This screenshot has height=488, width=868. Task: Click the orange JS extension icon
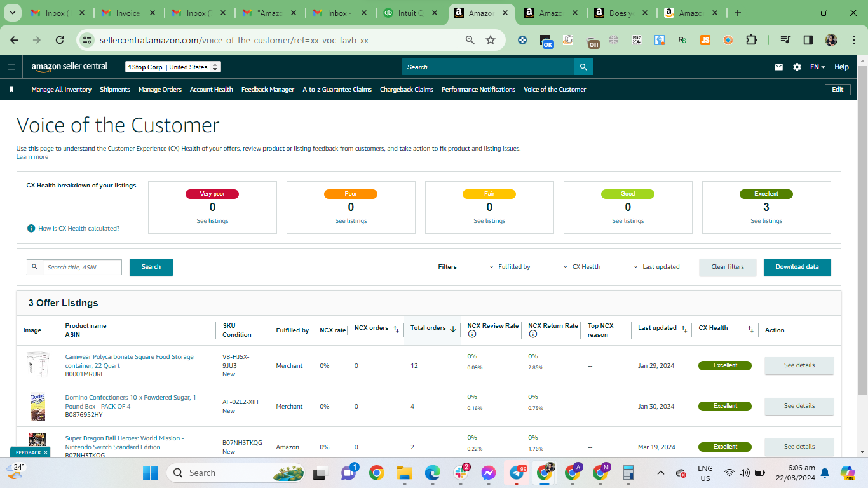tap(705, 40)
